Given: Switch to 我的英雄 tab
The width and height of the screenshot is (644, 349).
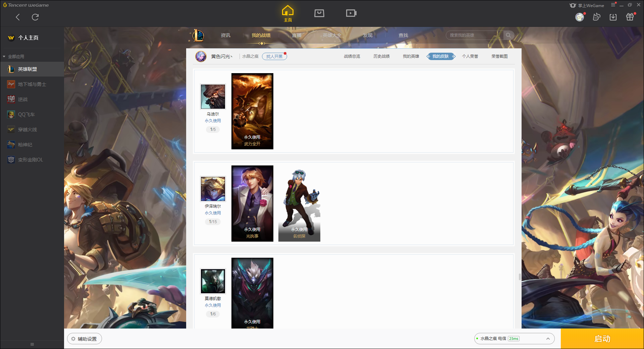Looking at the screenshot, I should point(411,56).
